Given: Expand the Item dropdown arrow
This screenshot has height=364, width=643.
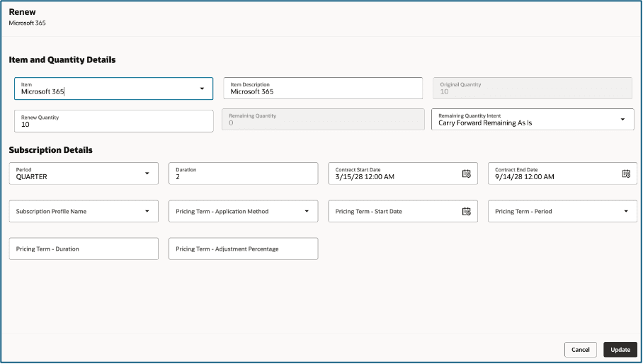Looking at the screenshot, I should point(202,89).
